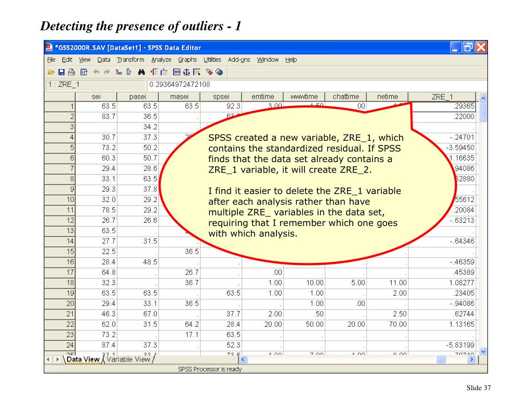Click masei cell with value 64.2
Viewport: 532px width, 399px height.
coord(179,324)
